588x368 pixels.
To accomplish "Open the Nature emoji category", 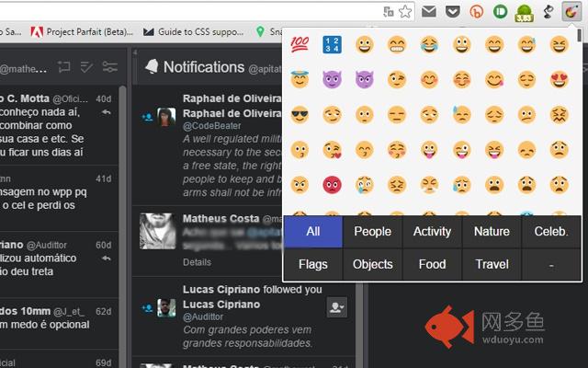I will point(492,232).
